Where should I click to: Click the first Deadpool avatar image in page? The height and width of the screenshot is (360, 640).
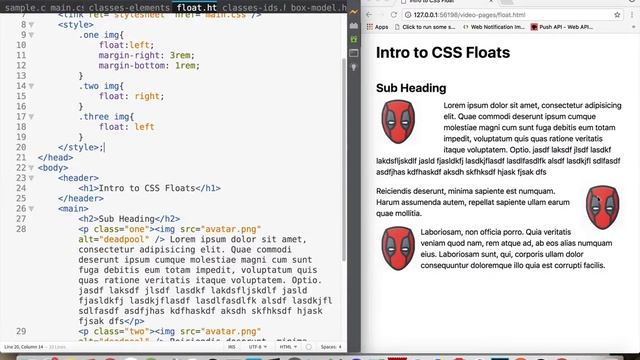point(398,122)
